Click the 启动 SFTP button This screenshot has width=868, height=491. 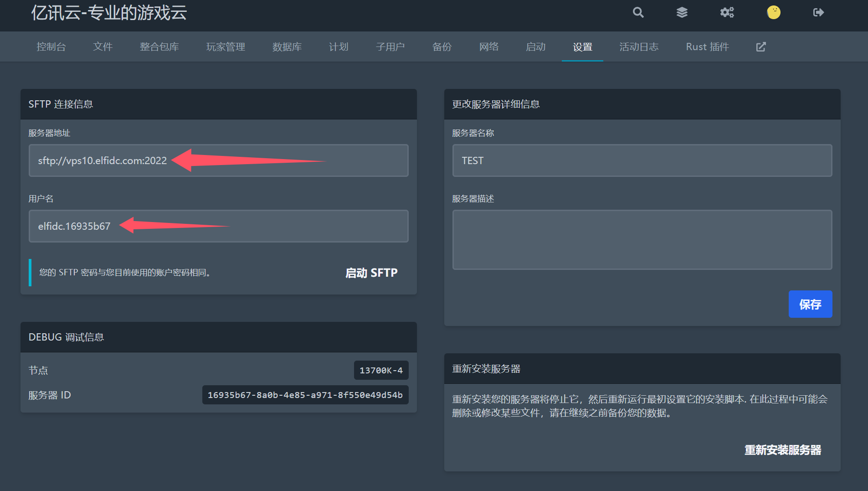click(371, 273)
